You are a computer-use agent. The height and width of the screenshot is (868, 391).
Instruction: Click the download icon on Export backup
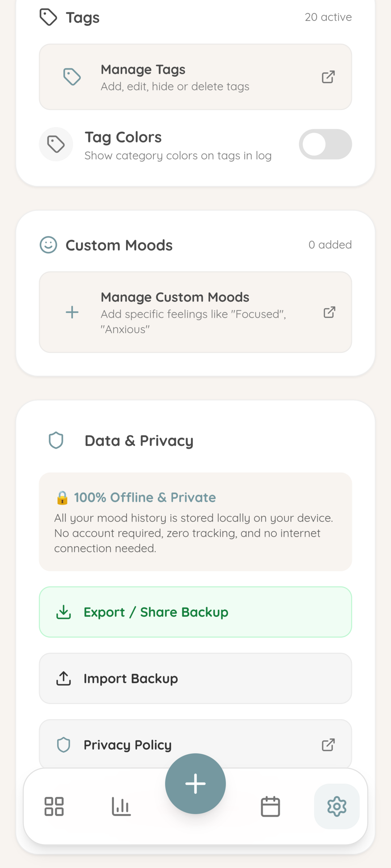coord(64,612)
